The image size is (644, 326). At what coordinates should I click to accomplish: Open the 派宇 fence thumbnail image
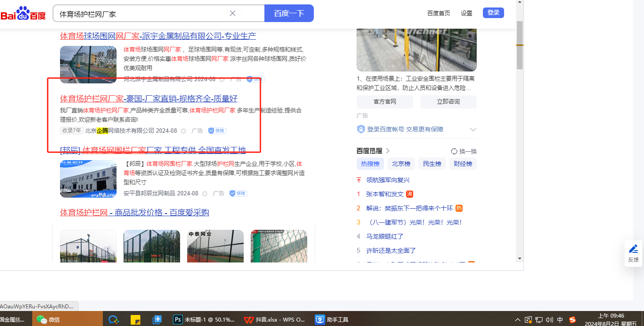point(88,64)
